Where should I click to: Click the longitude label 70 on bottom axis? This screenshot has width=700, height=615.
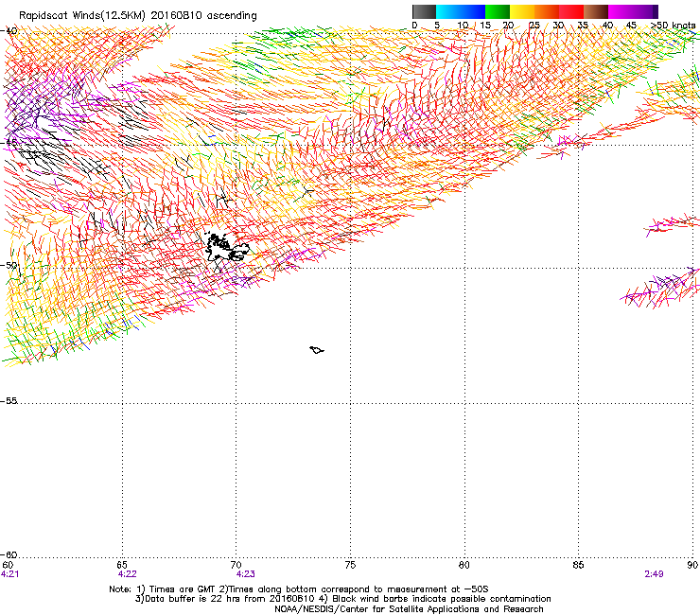[236, 565]
